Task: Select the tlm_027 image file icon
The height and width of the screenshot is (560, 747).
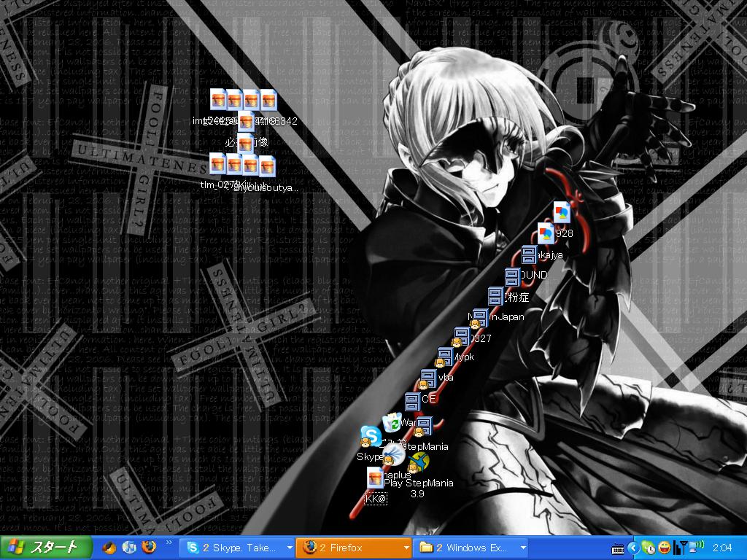Action: click(217, 163)
